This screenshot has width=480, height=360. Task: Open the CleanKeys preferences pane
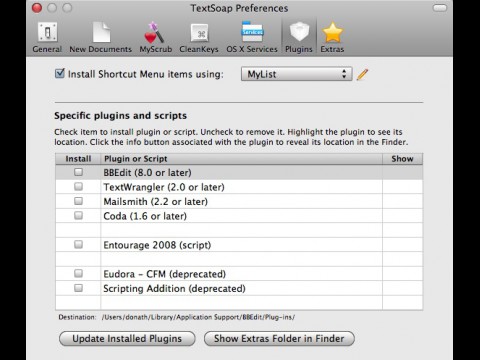click(x=199, y=37)
